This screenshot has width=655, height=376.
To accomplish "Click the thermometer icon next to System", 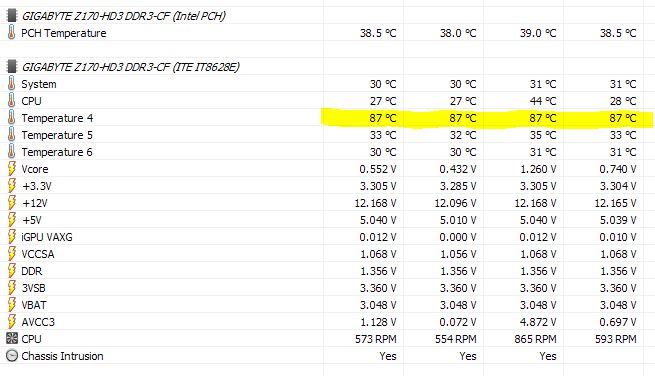I will pos(12,84).
